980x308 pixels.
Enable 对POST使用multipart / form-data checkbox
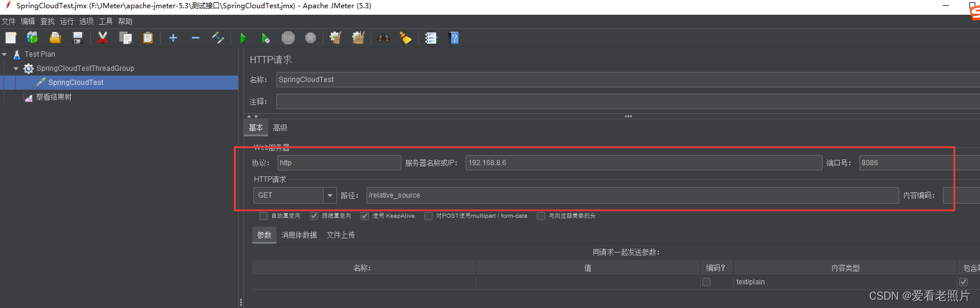(428, 216)
